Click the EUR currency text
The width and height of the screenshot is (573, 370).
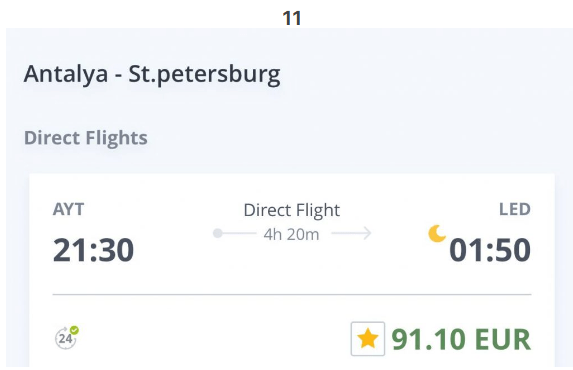[x=503, y=339]
